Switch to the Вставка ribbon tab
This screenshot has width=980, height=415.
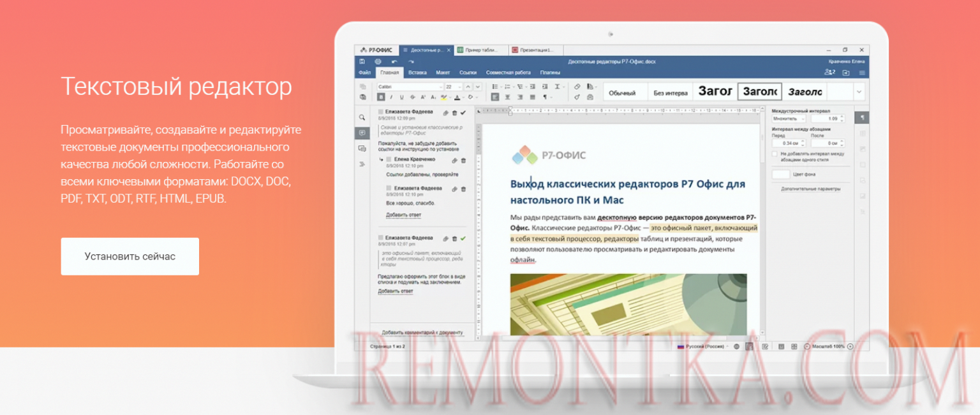point(417,73)
